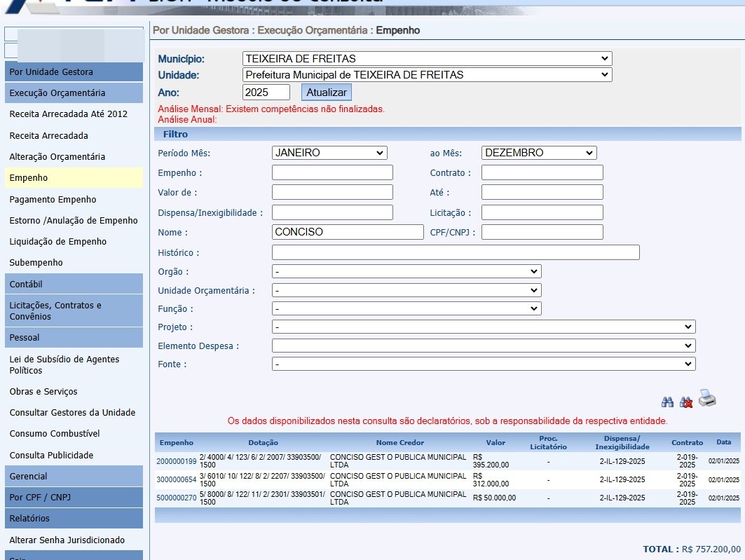
Task: Click the Histórico text field
Action: point(456,252)
